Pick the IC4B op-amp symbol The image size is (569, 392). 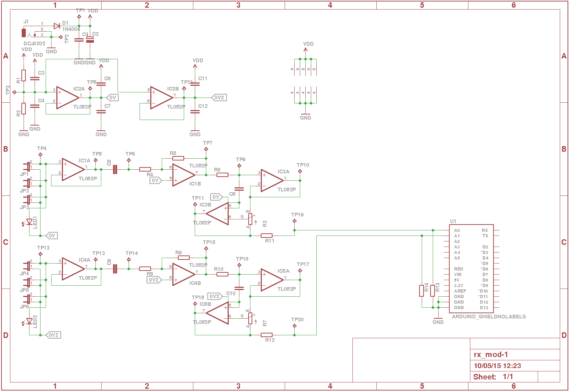tap(184, 274)
